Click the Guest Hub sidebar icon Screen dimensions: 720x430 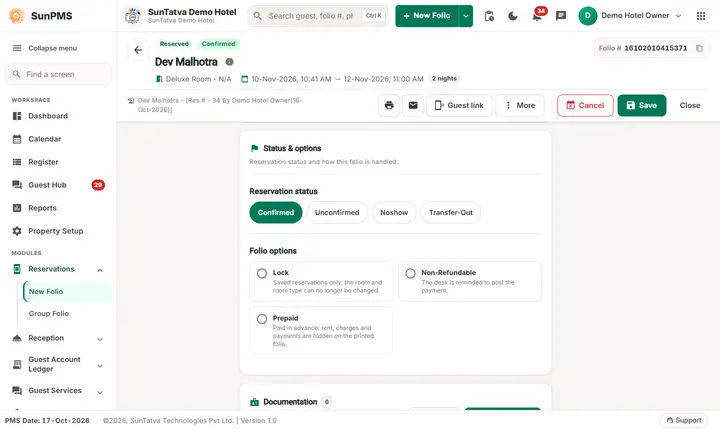coord(17,185)
